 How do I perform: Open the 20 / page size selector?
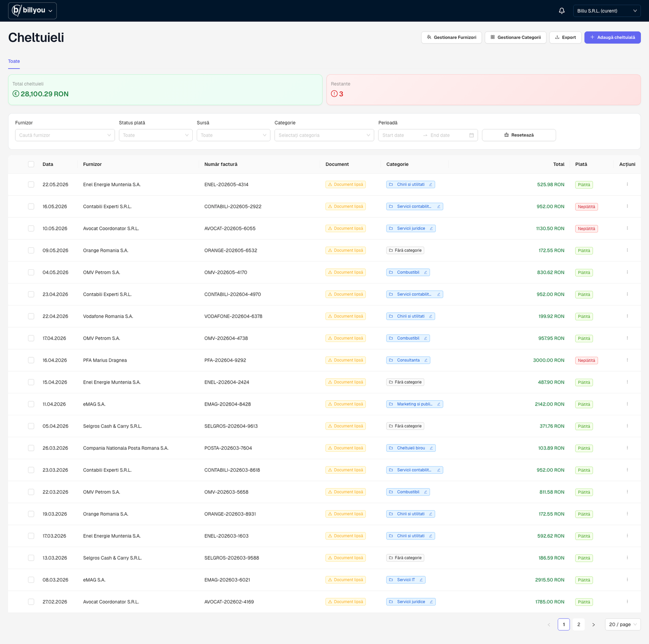(x=623, y=625)
